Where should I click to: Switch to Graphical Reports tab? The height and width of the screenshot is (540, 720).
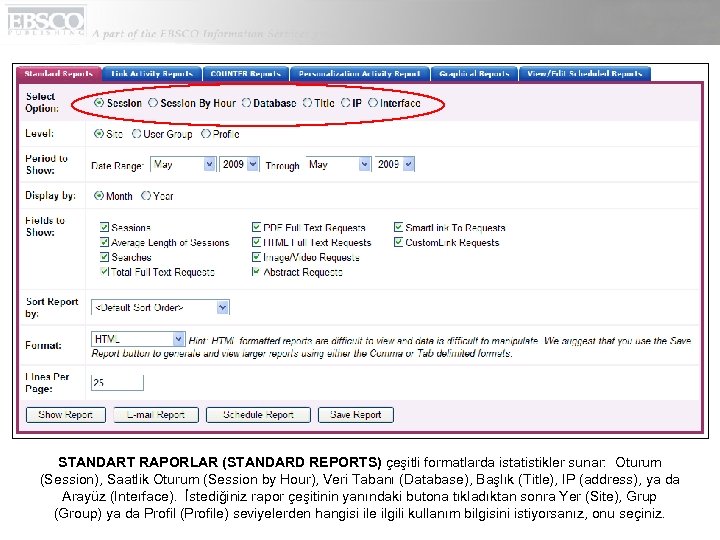[x=474, y=74]
